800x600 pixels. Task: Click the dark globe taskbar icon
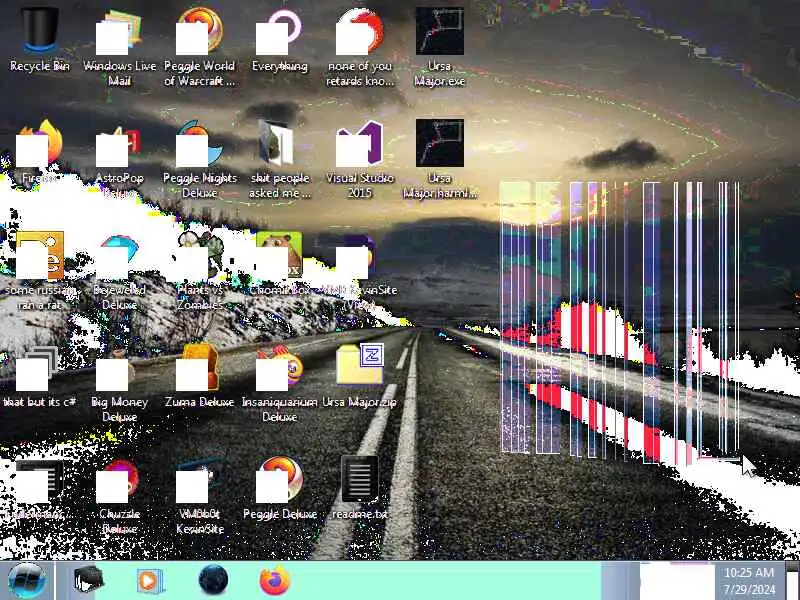213,580
